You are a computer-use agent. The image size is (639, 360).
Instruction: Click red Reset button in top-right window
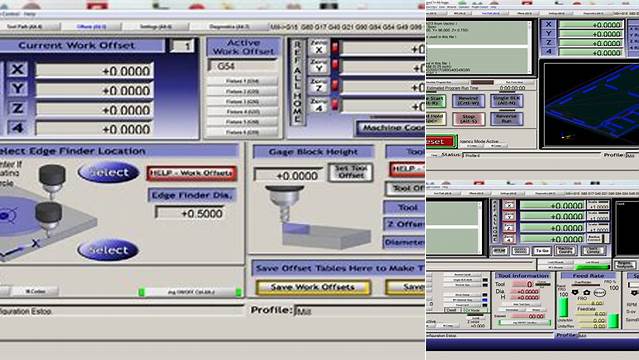440,141
